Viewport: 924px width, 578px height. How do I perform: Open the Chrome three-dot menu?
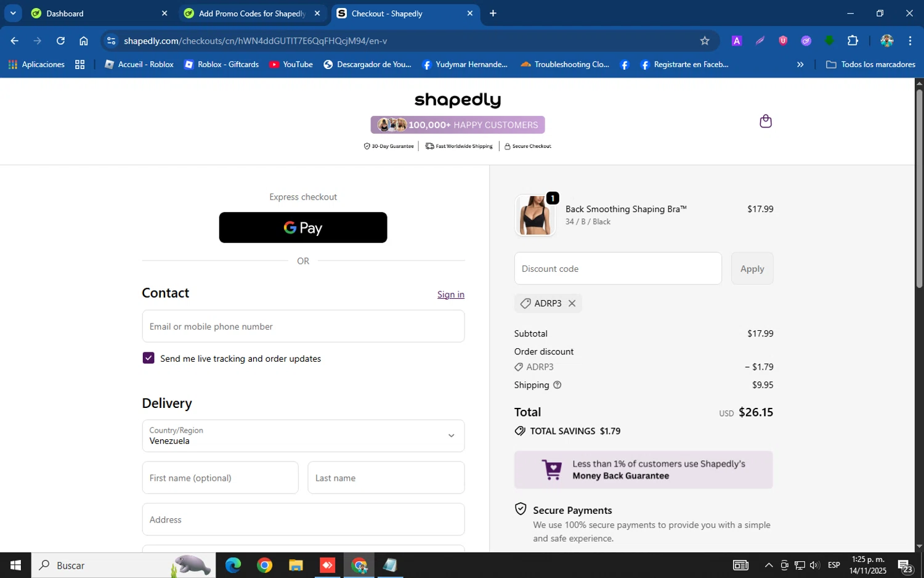(910, 41)
